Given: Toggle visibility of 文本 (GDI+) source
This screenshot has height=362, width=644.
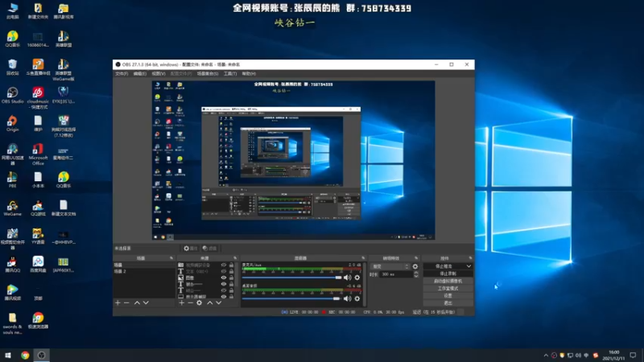Looking at the screenshot, I should (x=224, y=271).
